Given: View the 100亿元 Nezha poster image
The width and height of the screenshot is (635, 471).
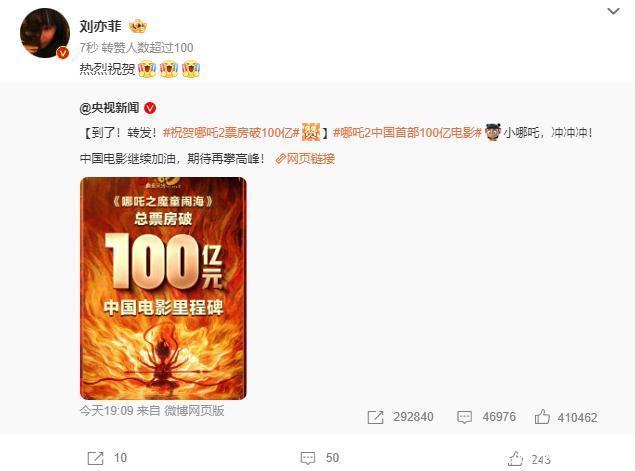Looking at the screenshot, I should click(163, 288).
